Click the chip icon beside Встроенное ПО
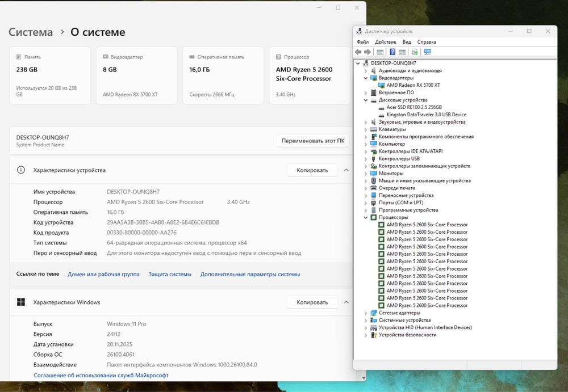 (x=374, y=92)
